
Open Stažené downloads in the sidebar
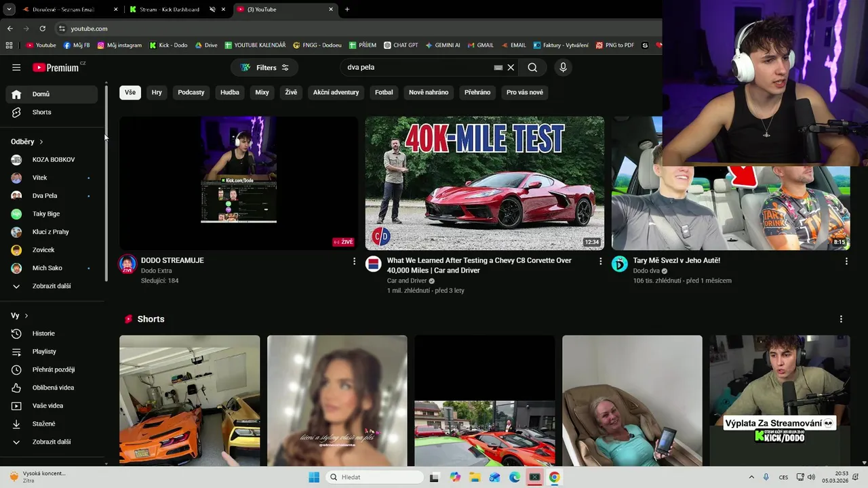coord(52,424)
